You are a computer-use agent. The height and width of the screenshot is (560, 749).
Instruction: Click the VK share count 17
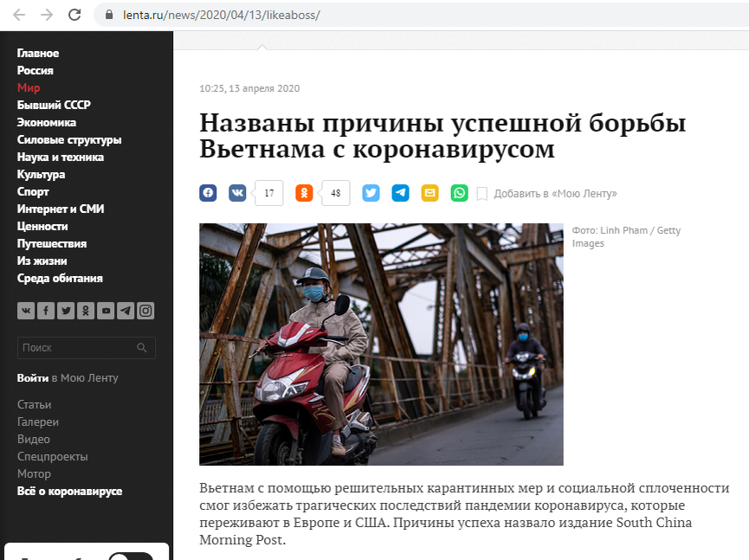point(269,193)
